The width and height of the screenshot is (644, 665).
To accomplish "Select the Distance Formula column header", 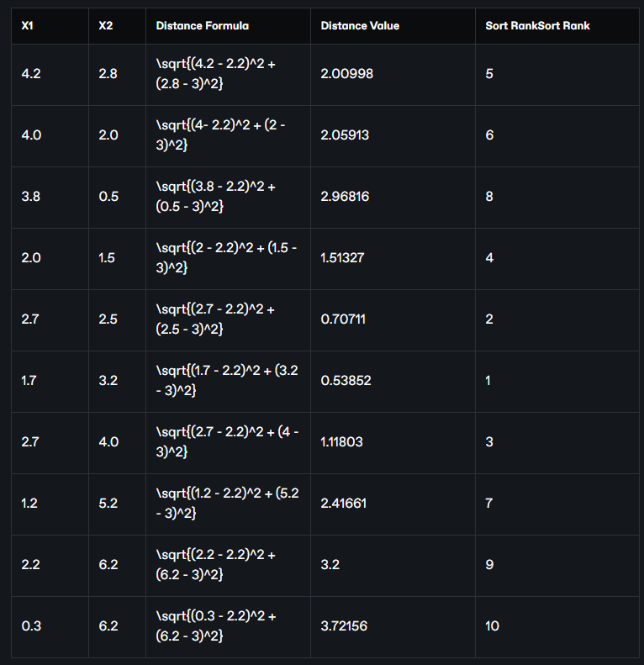I will pos(202,26).
